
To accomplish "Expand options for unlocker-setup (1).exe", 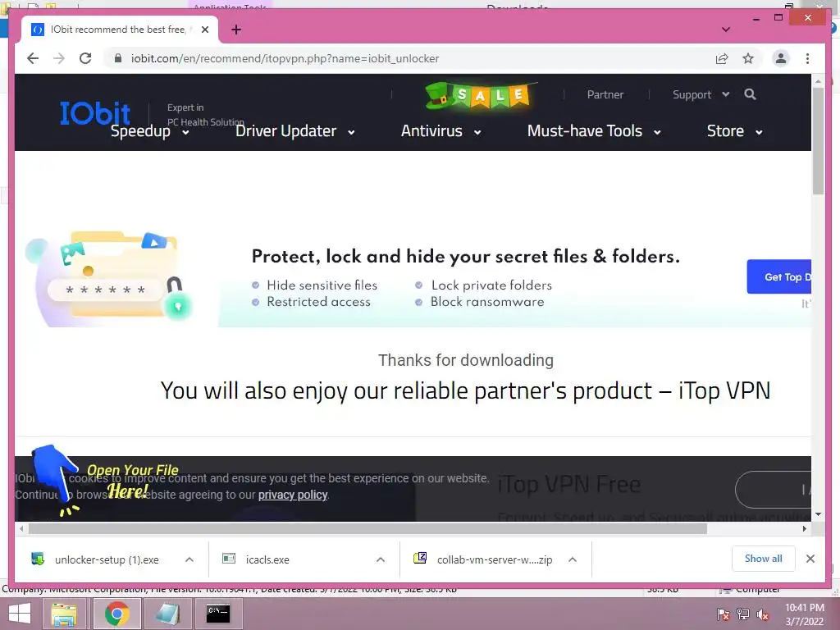I will click(x=189, y=559).
